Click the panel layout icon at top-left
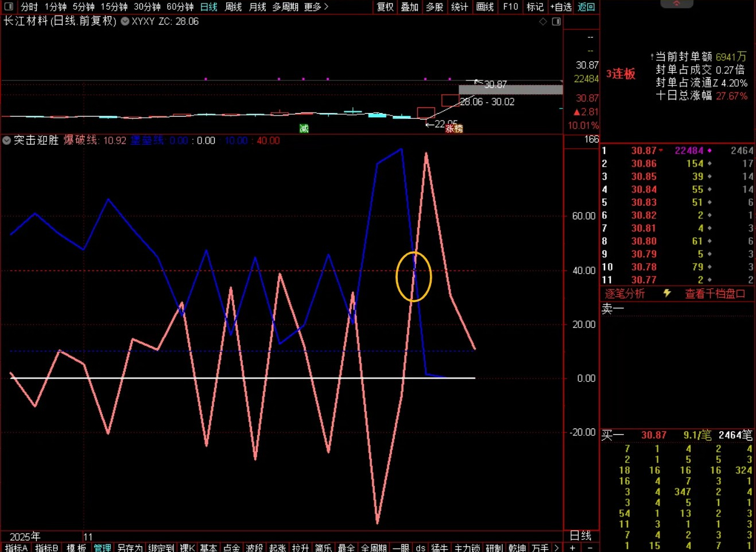The height and width of the screenshot is (552, 756). point(9,7)
